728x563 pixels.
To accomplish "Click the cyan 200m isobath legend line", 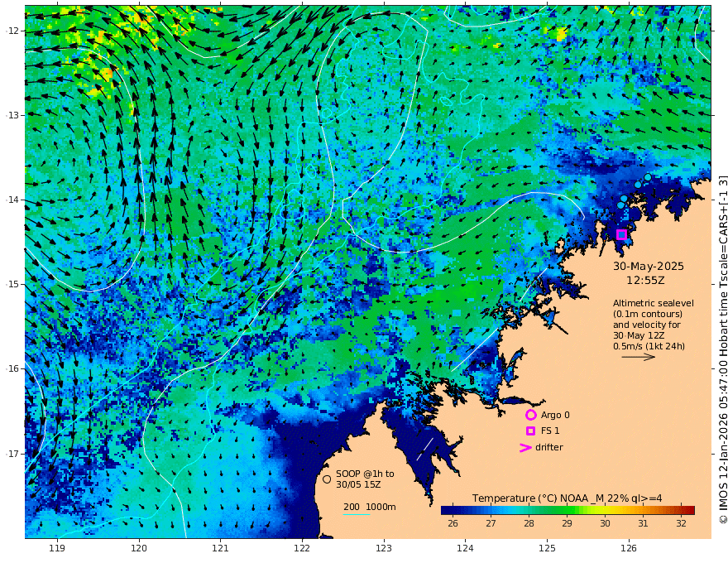I will tap(356, 514).
